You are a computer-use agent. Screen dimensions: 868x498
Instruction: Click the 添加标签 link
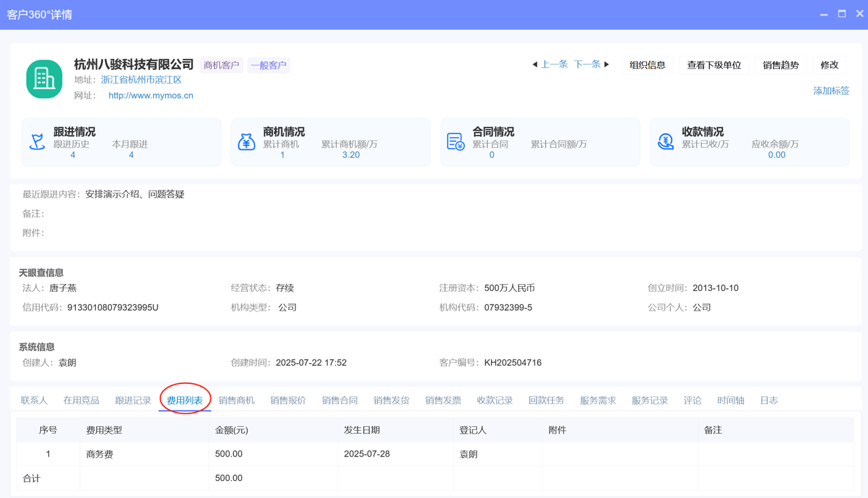click(x=831, y=90)
